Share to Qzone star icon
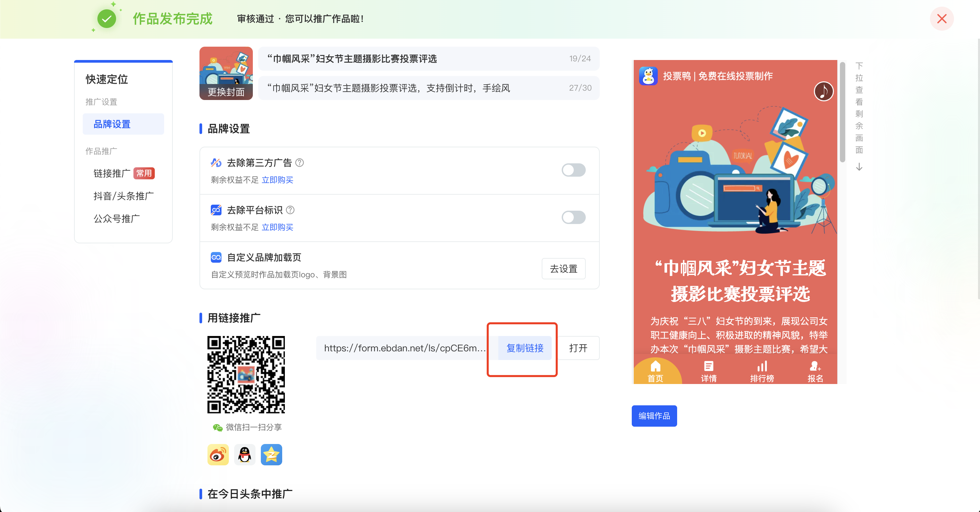Image resolution: width=980 pixels, height=512 pixels. [x=271, y=455]
